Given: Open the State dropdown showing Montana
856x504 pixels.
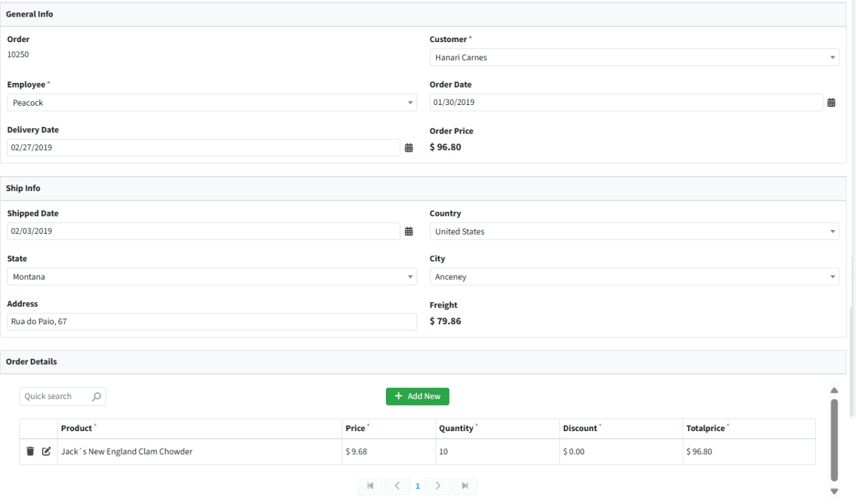Looking at the screenshot, I should [410, 277].
